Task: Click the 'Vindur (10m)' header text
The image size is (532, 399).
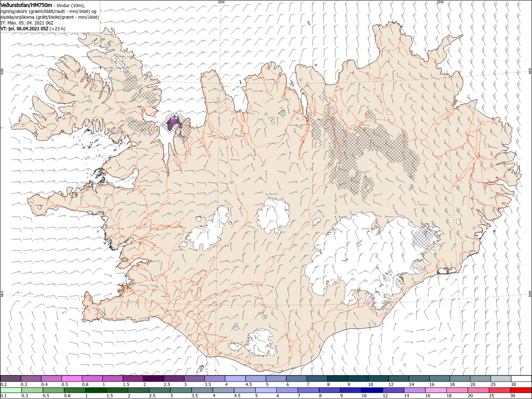Action: (70, 5)
